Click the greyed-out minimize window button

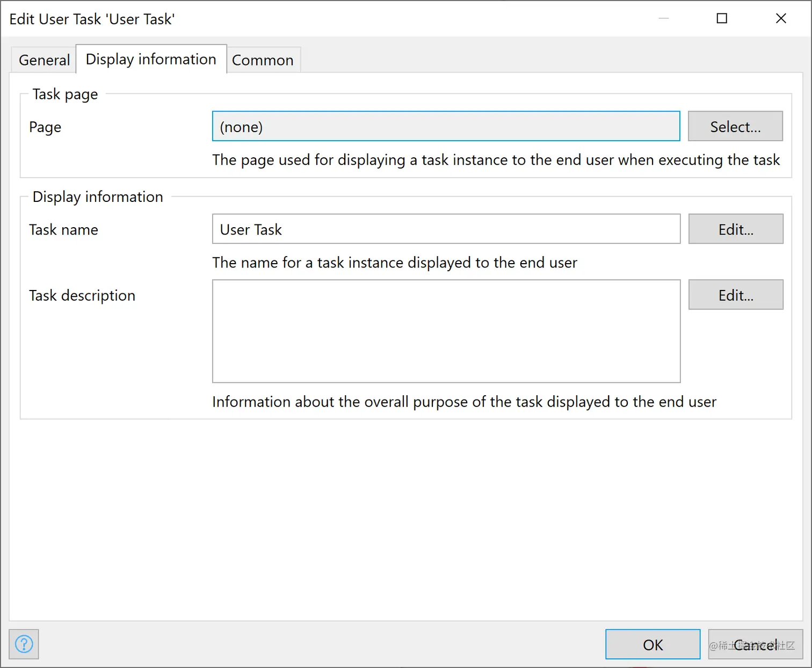click(x=664, y=19)
